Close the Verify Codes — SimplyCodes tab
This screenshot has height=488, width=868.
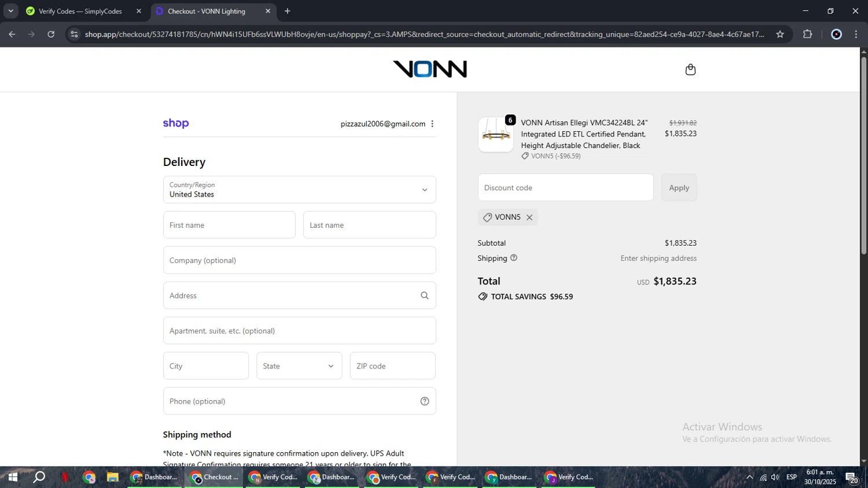click(x=139, y=11)
